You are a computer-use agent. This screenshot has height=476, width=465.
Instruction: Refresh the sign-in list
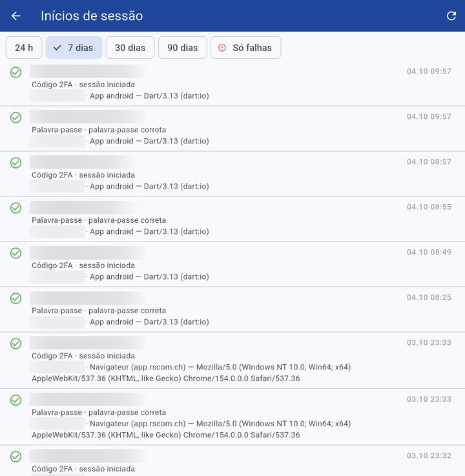(x=451, y=16)
